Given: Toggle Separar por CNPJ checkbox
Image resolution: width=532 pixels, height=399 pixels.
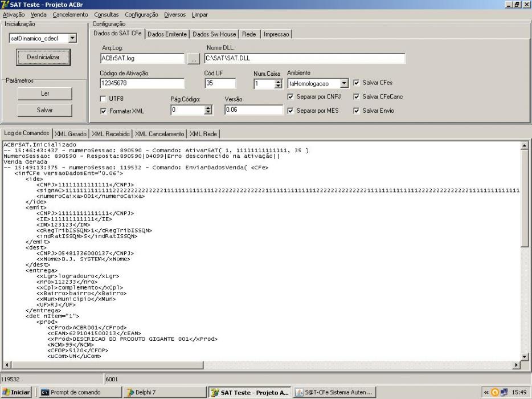Looking at the screenshot, I should [290, 97].
